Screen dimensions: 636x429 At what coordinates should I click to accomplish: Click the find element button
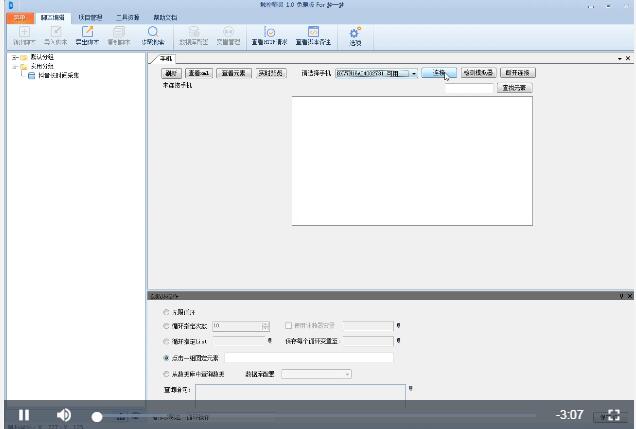514,88
